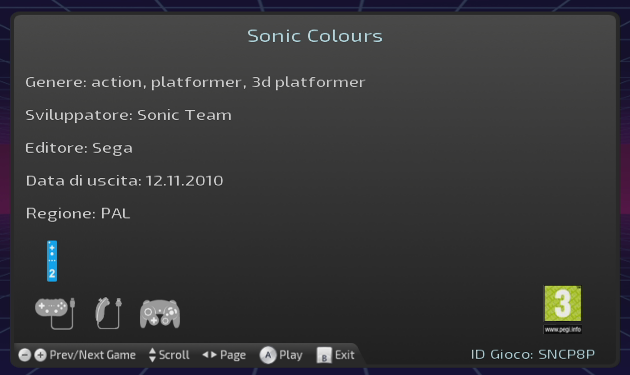Click the Prev/Next Game label
This screenshot has height=375, width=630.
point(92,355)
